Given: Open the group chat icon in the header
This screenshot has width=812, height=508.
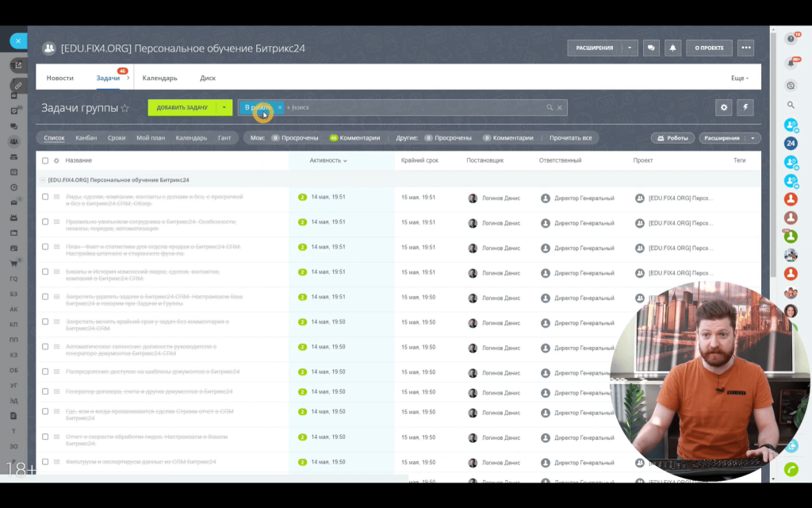Looking at the screenshot, I should (x=651, y=48).
